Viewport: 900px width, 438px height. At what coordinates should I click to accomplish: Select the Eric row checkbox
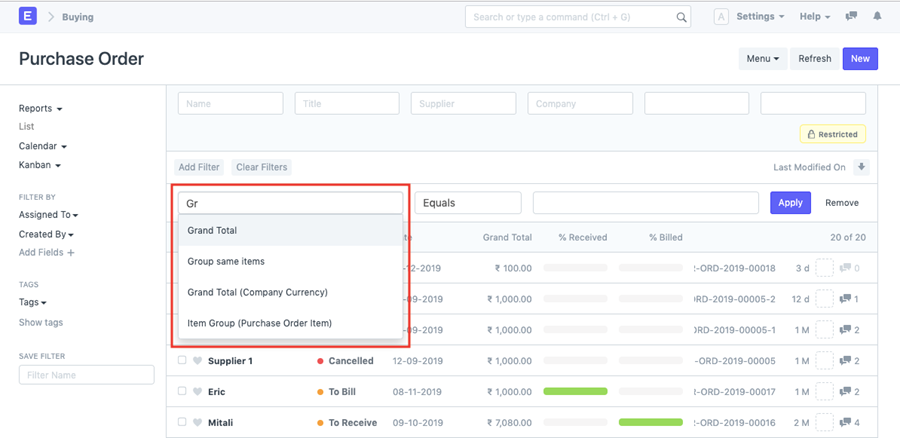[182, 392]
